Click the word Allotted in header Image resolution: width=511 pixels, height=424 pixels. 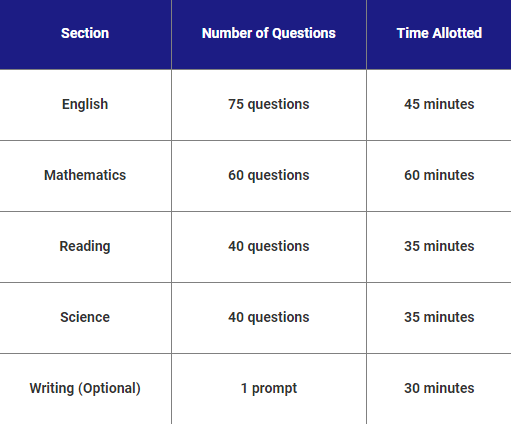pyautogui.click(x=457, y=33)
